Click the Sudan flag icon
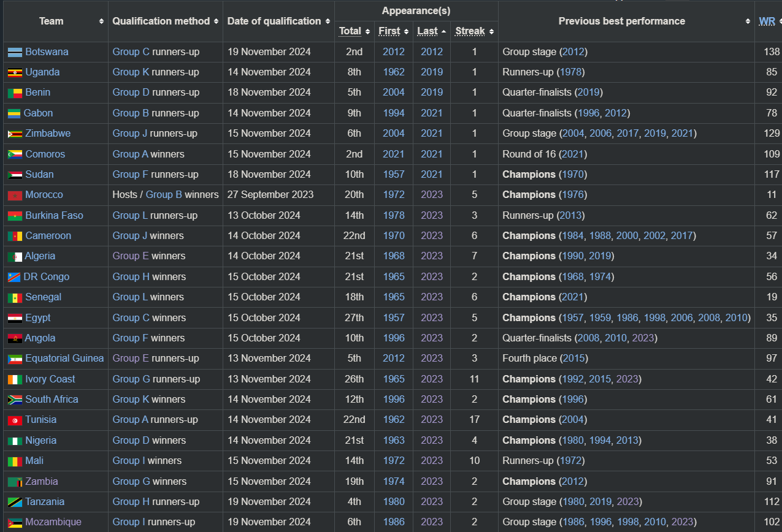The image size is (782, 532). click(x=15, y=175)
